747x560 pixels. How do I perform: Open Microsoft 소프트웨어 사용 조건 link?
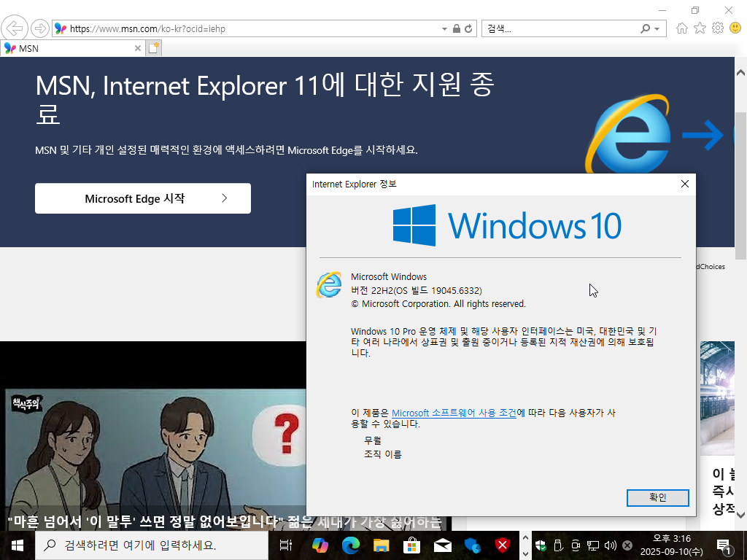(x=454, y=413)
